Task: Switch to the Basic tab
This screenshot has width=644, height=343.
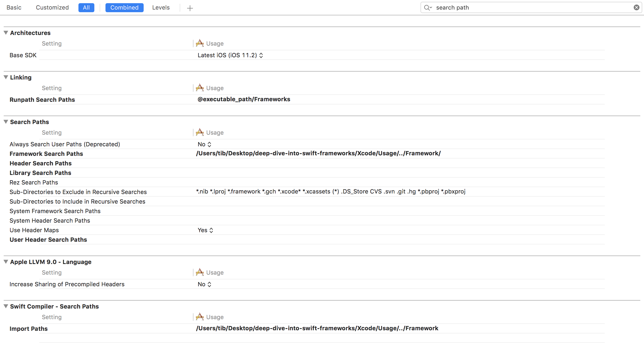Action: (14, 7)
